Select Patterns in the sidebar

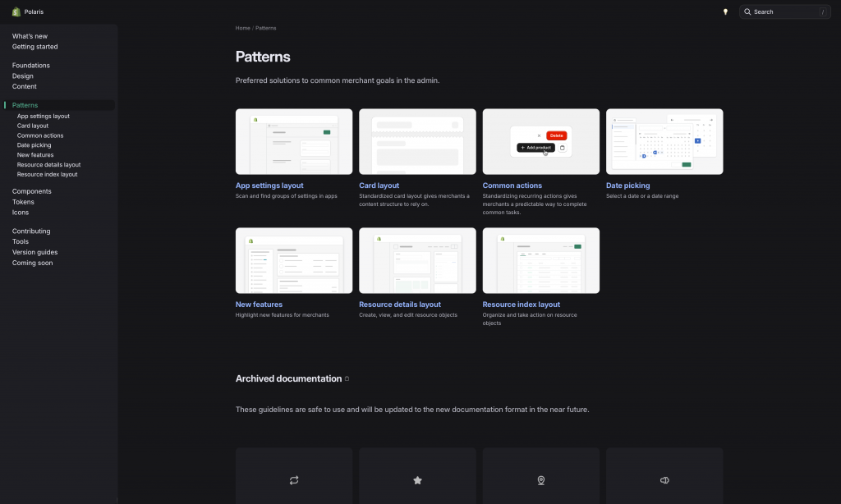25,105
